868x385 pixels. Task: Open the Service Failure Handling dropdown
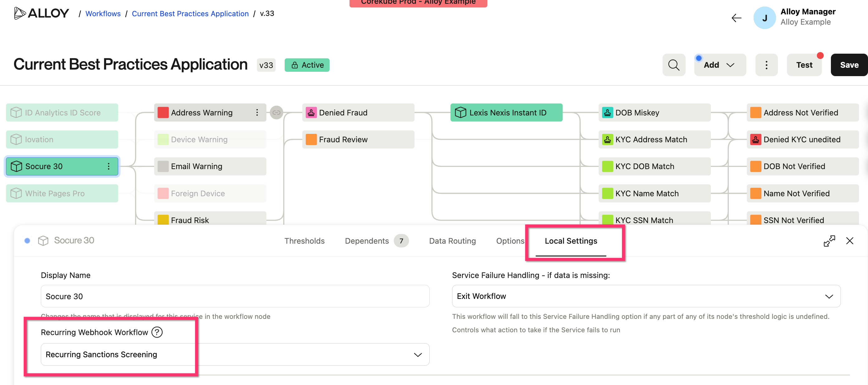(646, 296)
